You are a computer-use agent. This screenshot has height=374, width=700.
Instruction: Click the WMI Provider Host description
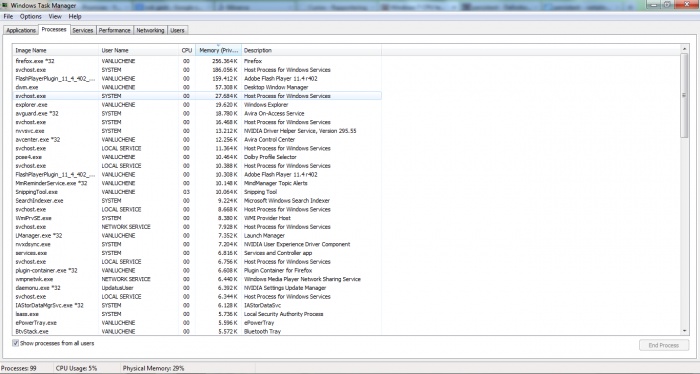coord(267,218)
